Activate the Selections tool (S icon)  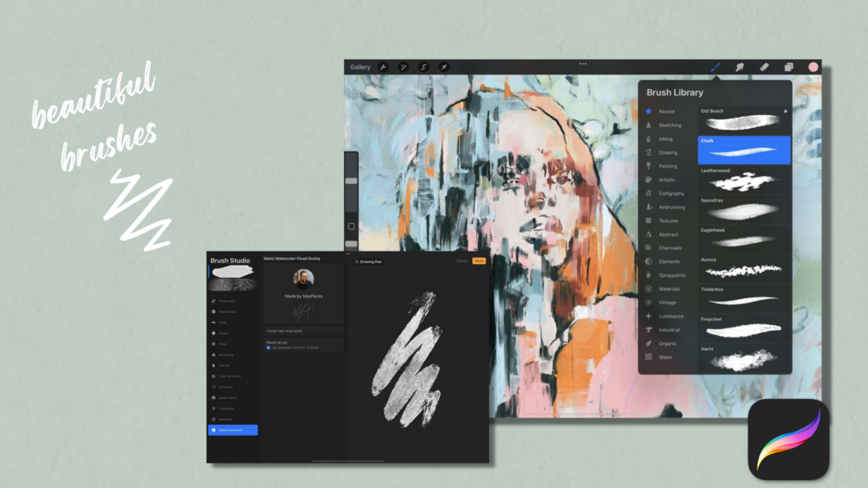point(423,67)
